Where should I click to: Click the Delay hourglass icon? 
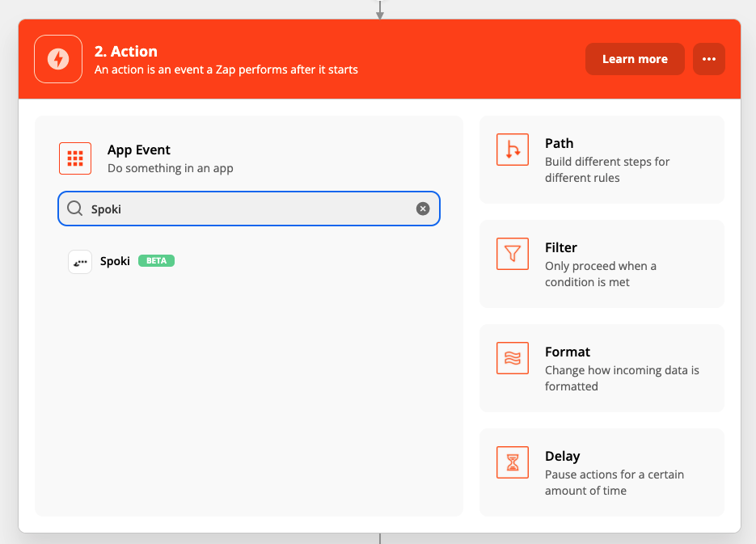pos(512,463)
